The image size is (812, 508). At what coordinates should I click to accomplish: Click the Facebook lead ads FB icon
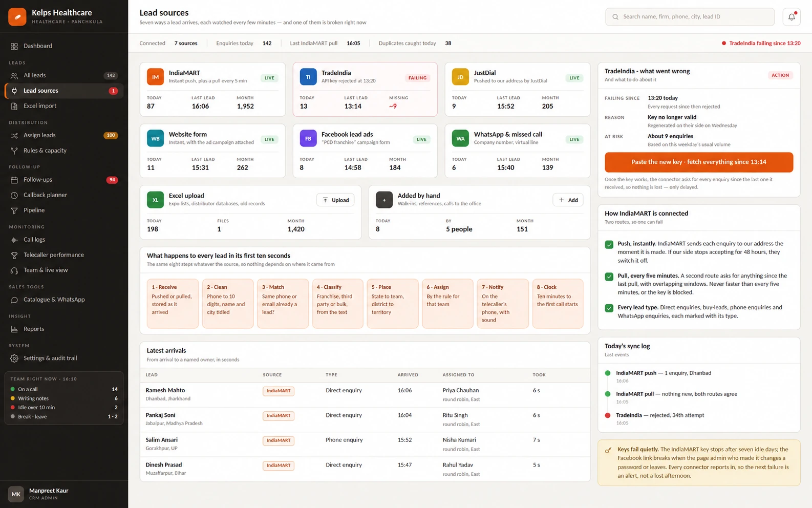coord(308,138)
